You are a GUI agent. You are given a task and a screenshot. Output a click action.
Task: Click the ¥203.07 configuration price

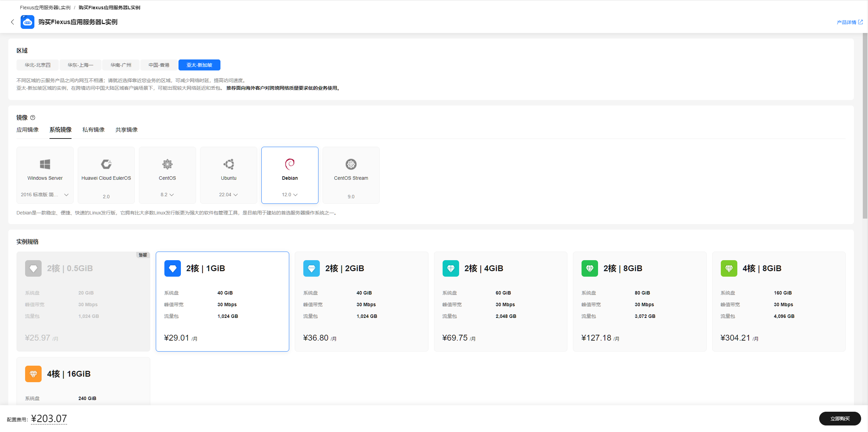pos(49,419)
